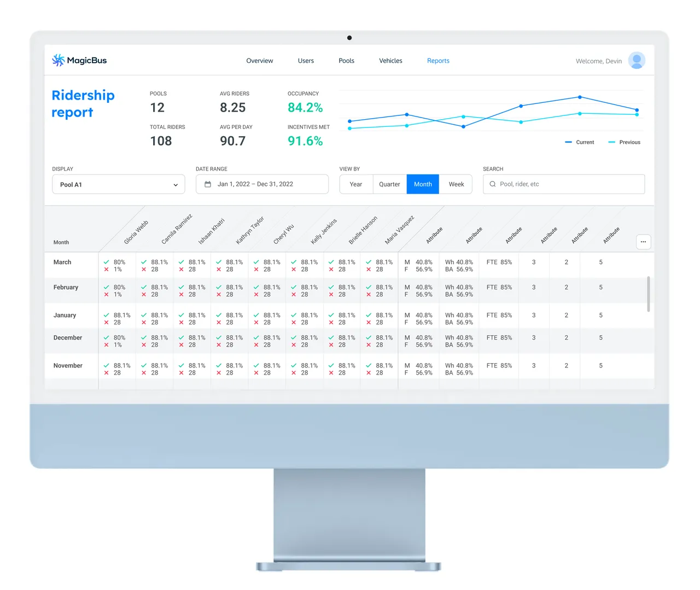Viewport: 700px width, 590px height.
Task: Go to the Overview page
Action: point(260,61)
